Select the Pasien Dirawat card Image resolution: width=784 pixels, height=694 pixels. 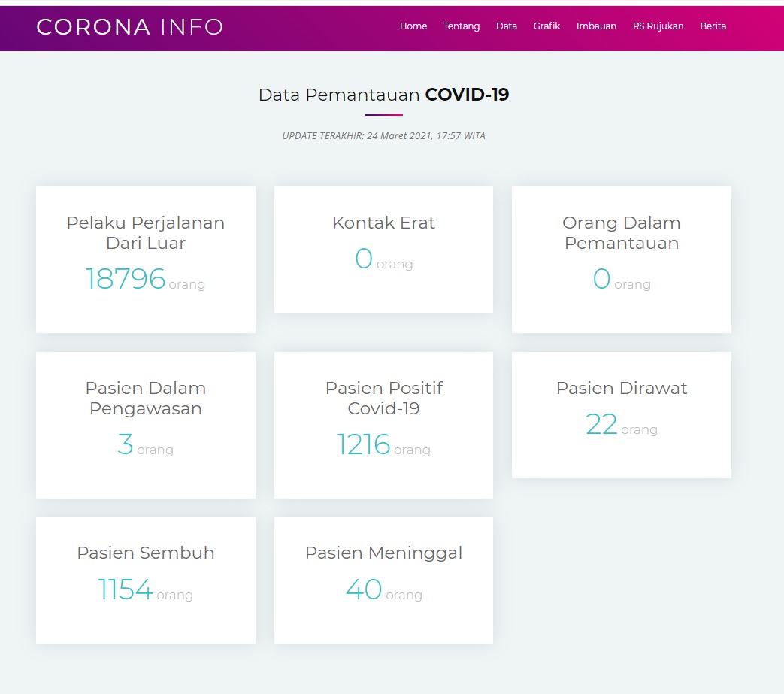[x=621, y=414]
